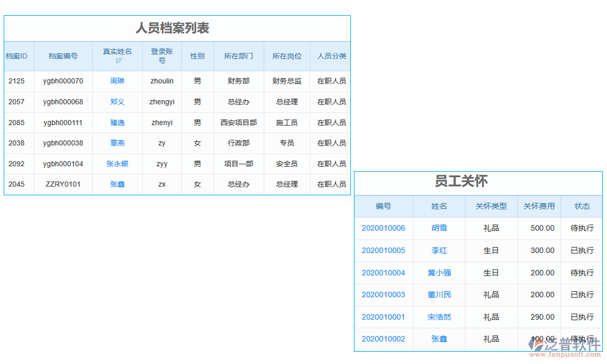Viewport: 607px width, 364px height.
Task: Open 张永银's archive record
Action: (117, 163)
